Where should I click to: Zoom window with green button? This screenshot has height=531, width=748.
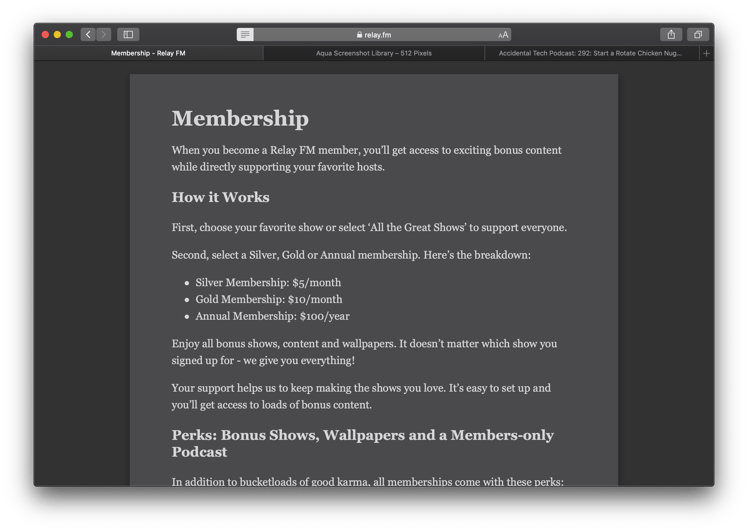(69, 34)
